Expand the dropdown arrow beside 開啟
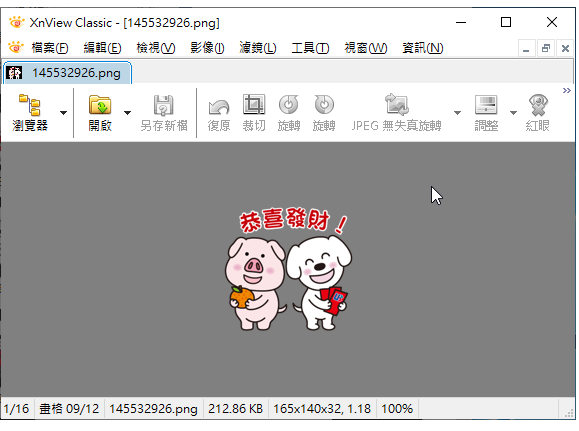The height and width of the screenshot is (431, 579). [127, 113]
